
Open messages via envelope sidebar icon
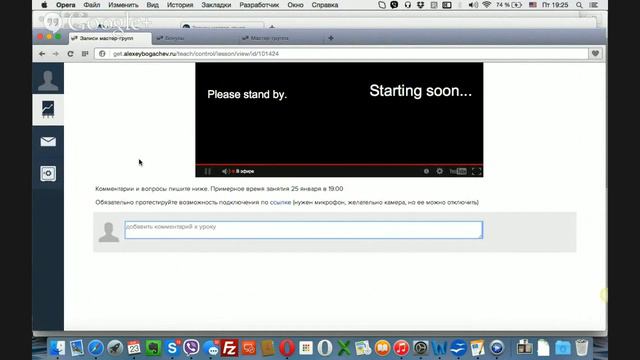(48, 142)
